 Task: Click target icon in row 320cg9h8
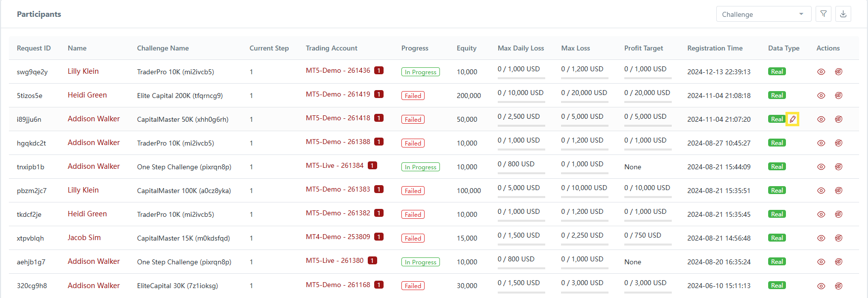pyautogui.click(x=839, y=286)
